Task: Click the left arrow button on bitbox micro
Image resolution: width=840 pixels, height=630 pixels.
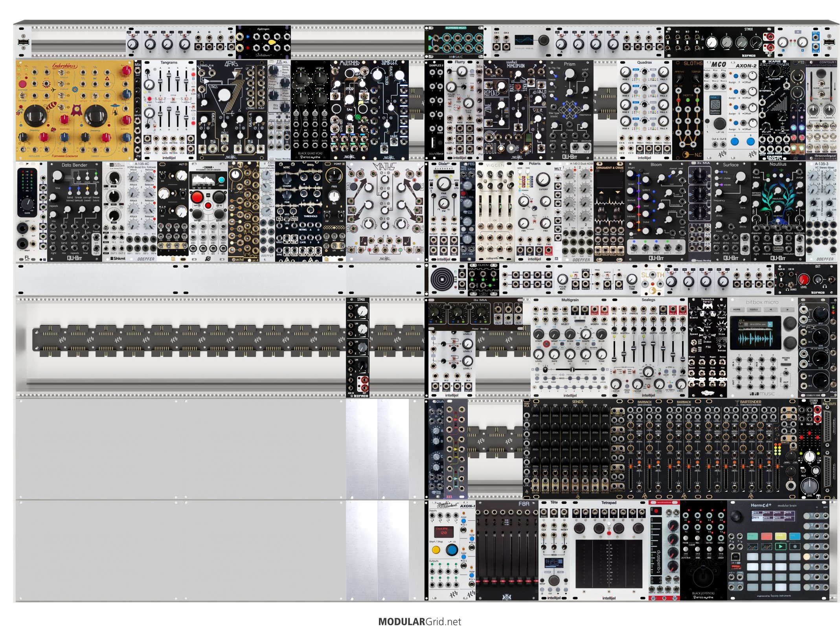Action: point(771,310)
